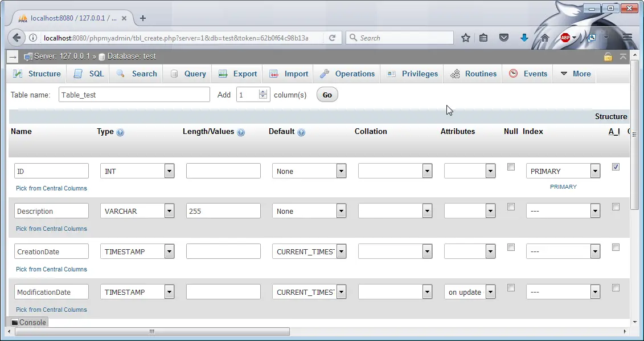Screen dimensions: 644x341
Task: Open a new tab with the plus button
Action: [143, 18]
